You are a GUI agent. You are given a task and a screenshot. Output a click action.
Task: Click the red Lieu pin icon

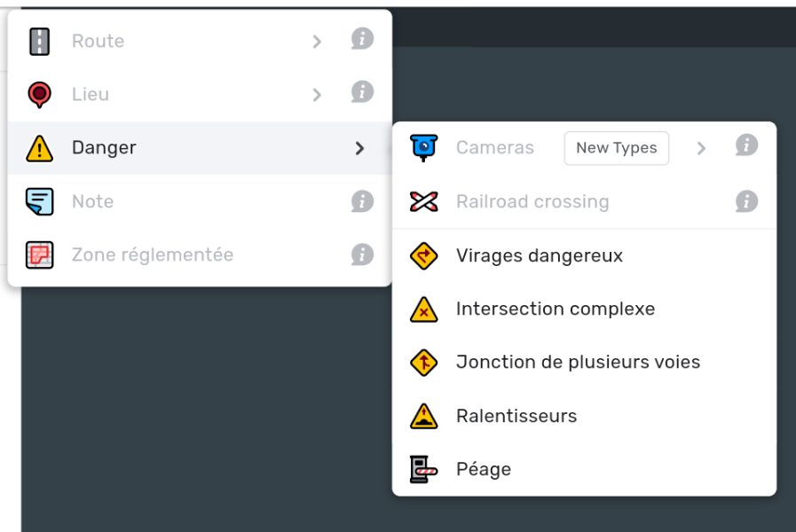[x=40, y=95]
